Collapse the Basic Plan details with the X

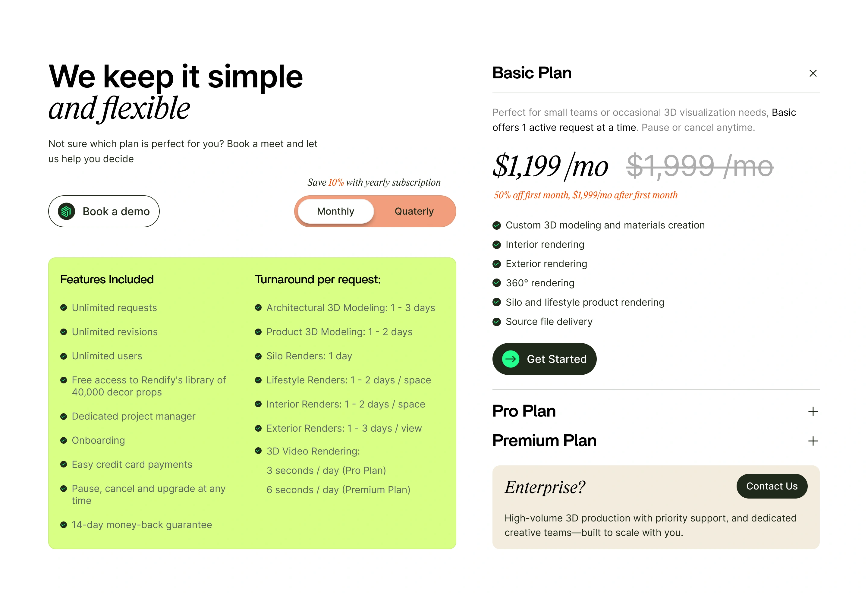point(813,73)
